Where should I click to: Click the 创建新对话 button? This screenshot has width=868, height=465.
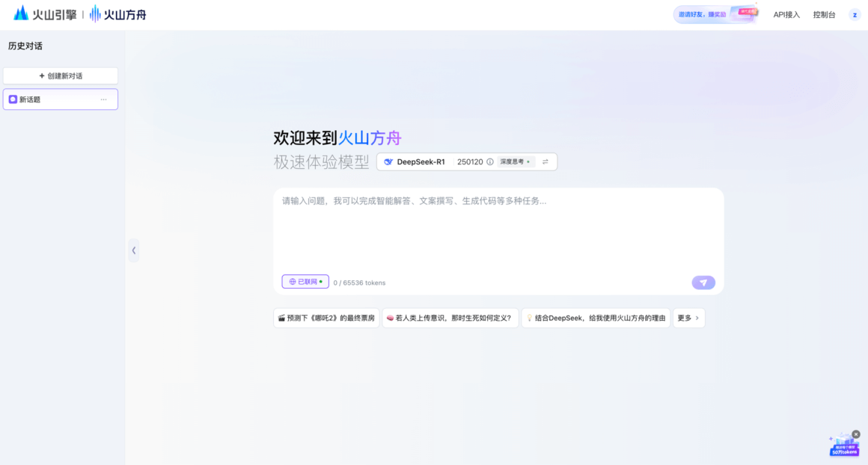point(61,76)
